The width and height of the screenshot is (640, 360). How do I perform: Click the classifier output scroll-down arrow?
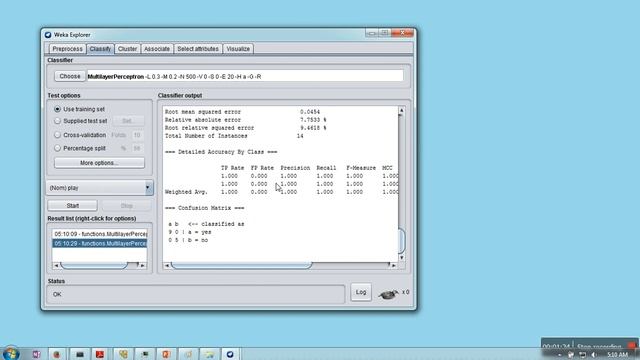[x=402, y=258]
